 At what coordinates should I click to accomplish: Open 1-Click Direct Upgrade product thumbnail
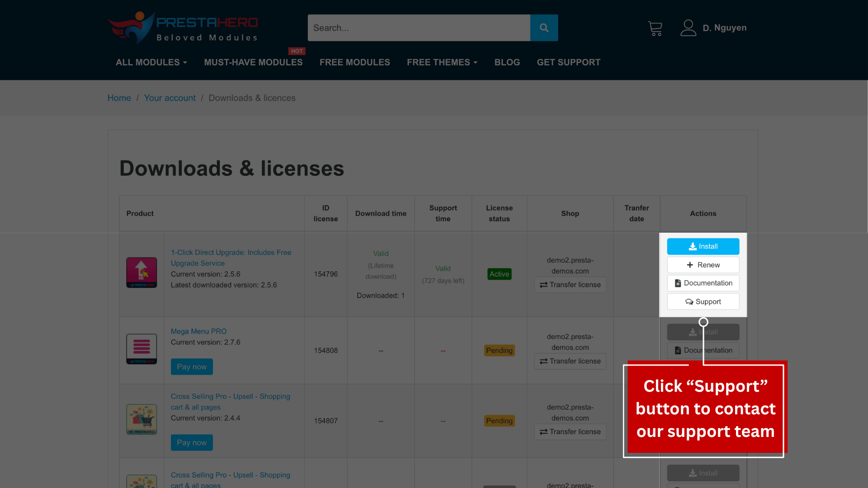(x=142, y=272)
